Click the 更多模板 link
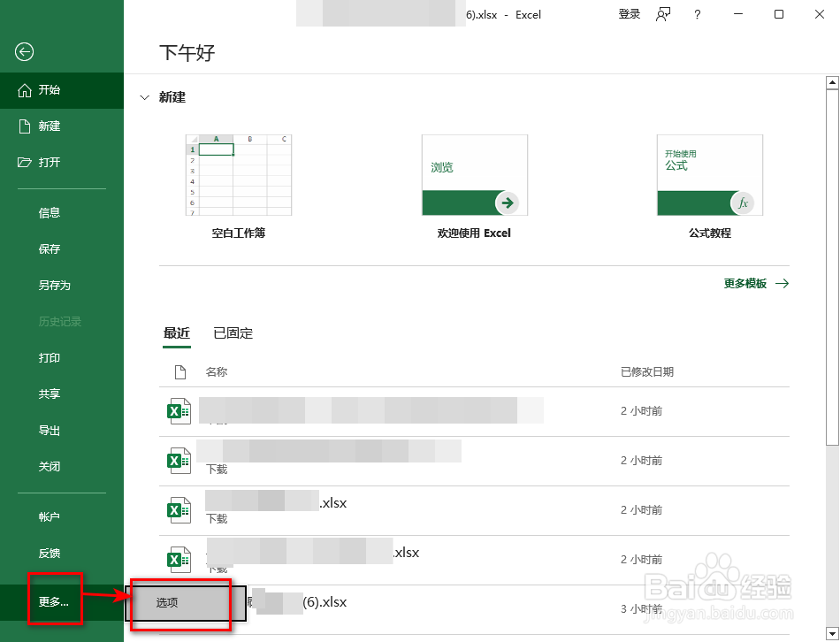The image size is (840, 642). [745, 284]
